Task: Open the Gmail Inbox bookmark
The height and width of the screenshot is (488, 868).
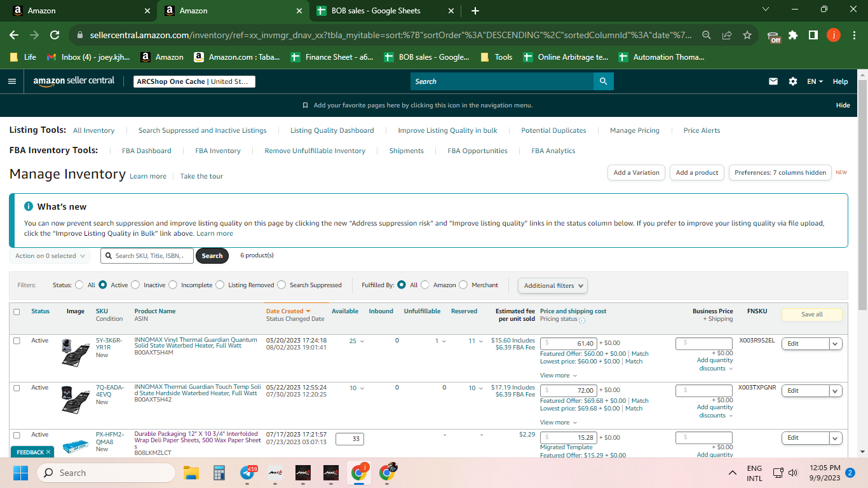Action: 88,57
